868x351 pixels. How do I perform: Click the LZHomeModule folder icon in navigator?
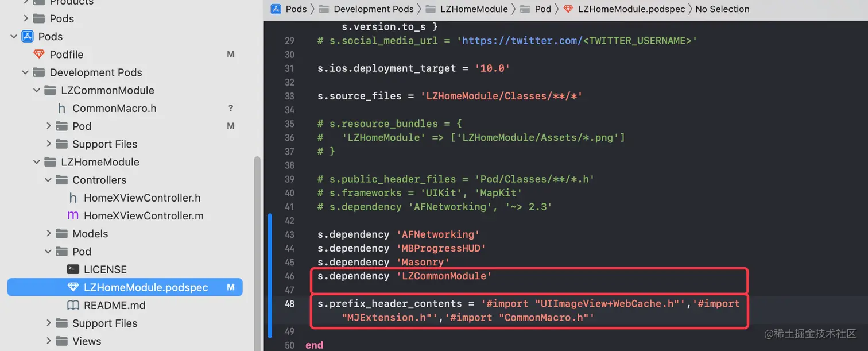(x=51, y=162)
